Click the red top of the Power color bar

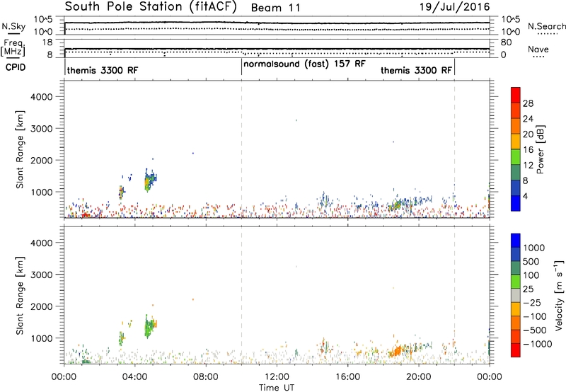[x=516, y=96]
